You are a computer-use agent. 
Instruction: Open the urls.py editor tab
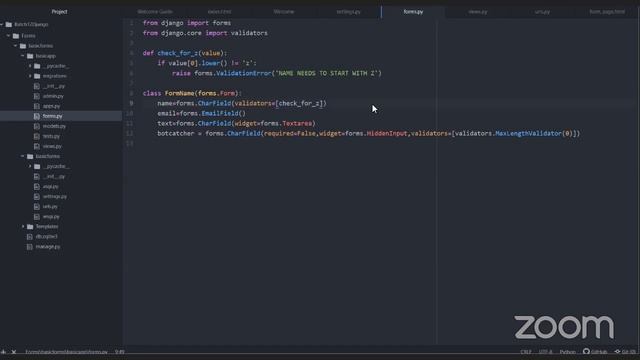tap(542, 12)
